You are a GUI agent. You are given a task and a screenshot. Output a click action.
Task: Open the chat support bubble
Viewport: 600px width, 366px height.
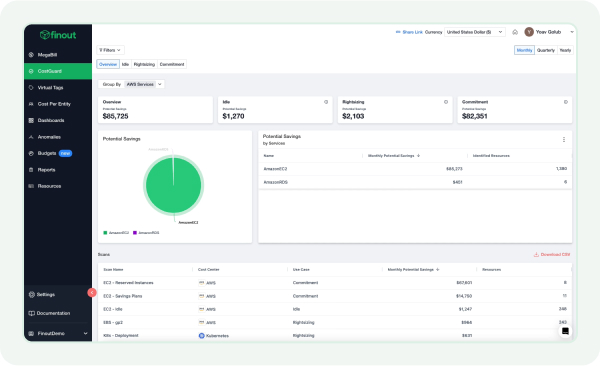click(565, 331)
